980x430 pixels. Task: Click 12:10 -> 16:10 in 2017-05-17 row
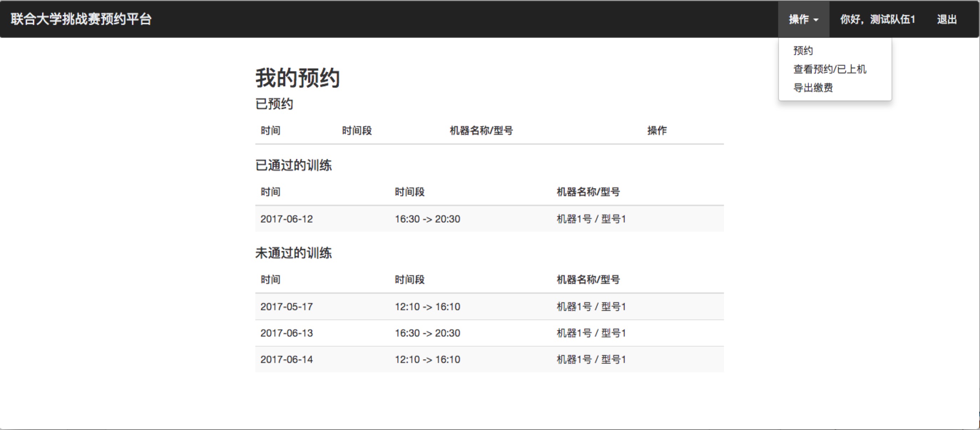click(427, 306)
